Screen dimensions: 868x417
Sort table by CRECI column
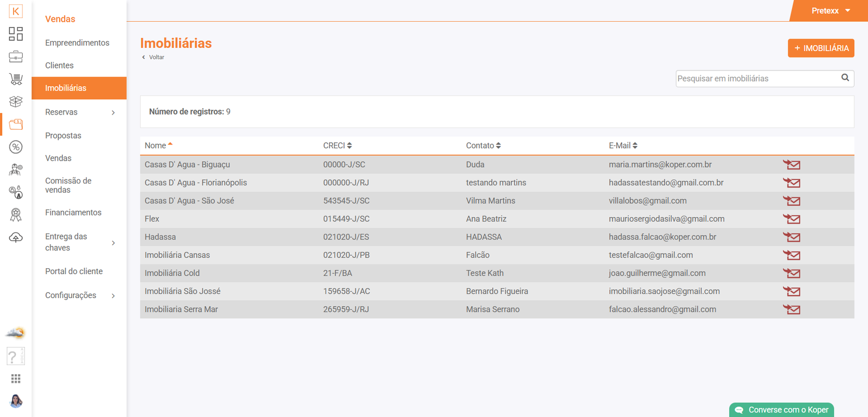(337, 146)
